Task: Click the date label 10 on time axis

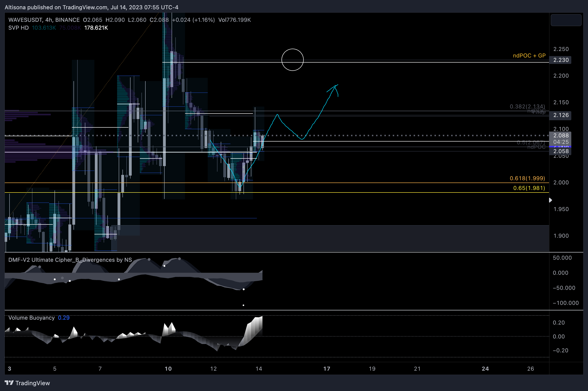Action: pyautogui.click(x=168, y=369)
